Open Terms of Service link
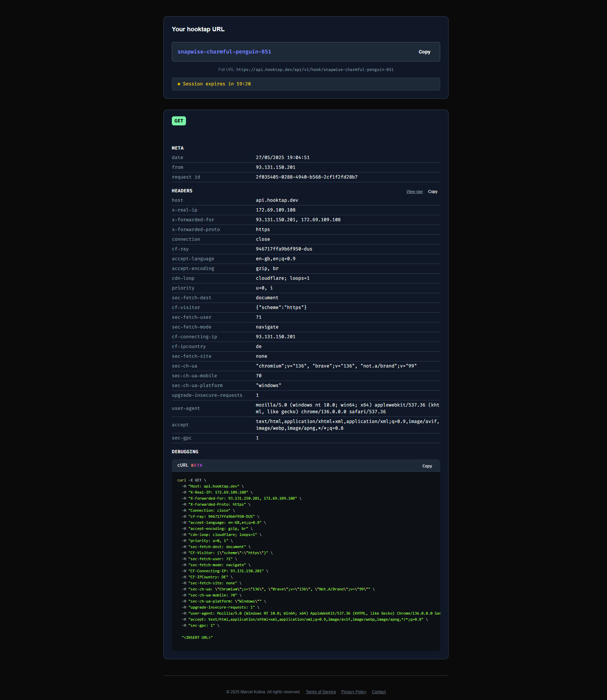The height and width of the screenshot is (700, 607). click(x=320, y=692)
